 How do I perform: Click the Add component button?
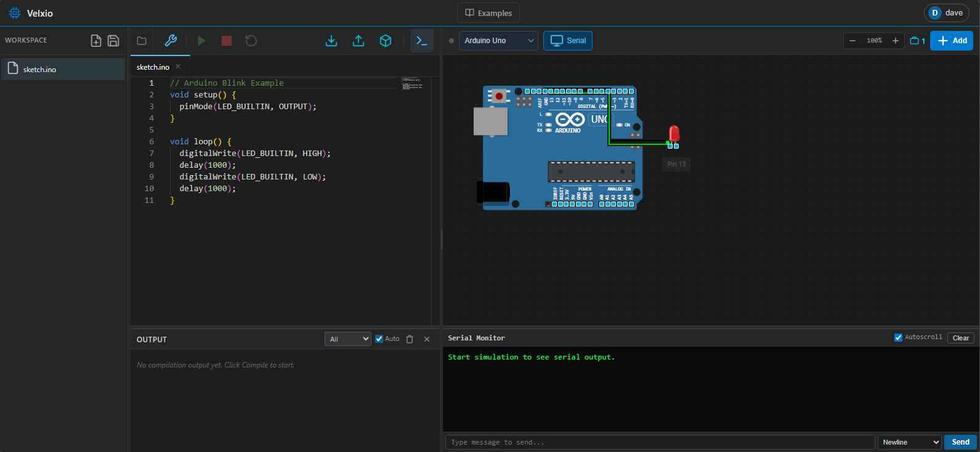952,41
